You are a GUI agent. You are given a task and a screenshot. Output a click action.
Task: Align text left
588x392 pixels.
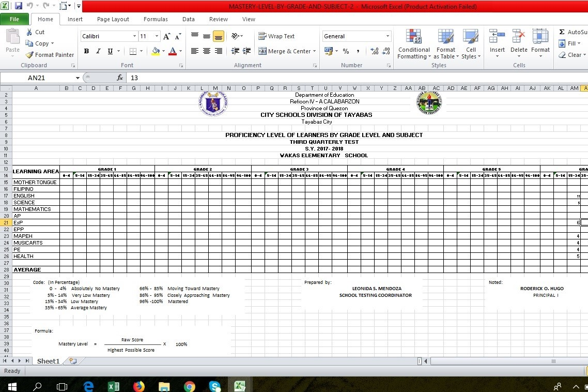[195, 51]
